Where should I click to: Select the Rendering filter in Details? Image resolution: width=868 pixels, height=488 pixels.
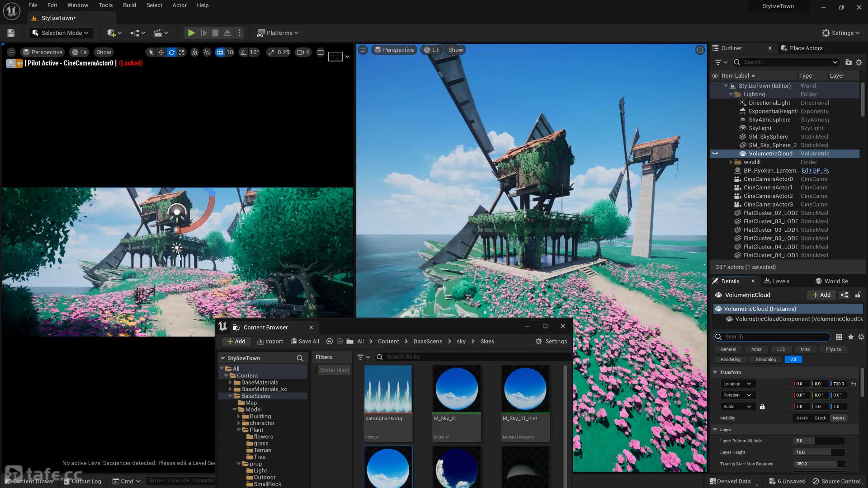[x=731, y=360]
